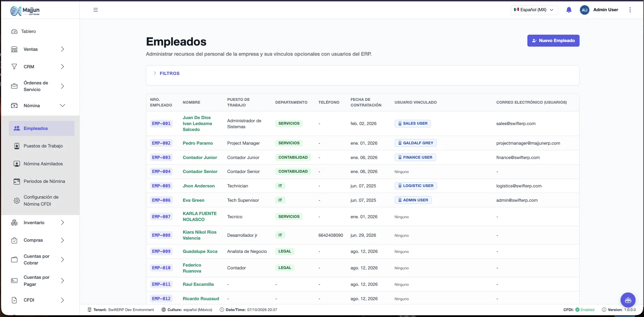Select the Empleados menu item

point(42,129)
